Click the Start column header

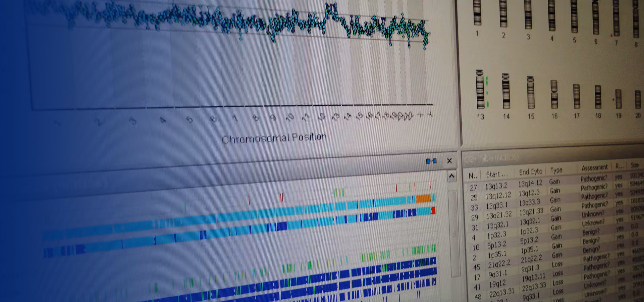click(497, 174)
